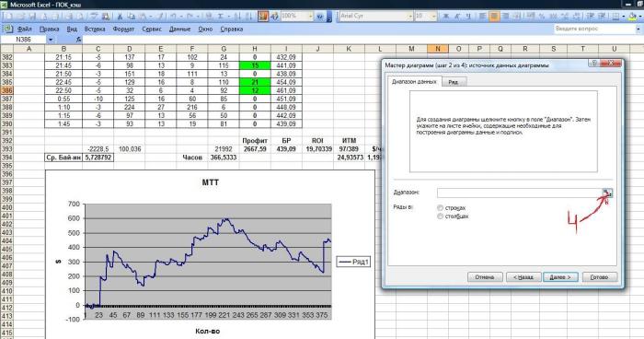Viewport: 644px width, 339px height.
Task: Click the '< Назад' button
Action: [x=523, y=277]
